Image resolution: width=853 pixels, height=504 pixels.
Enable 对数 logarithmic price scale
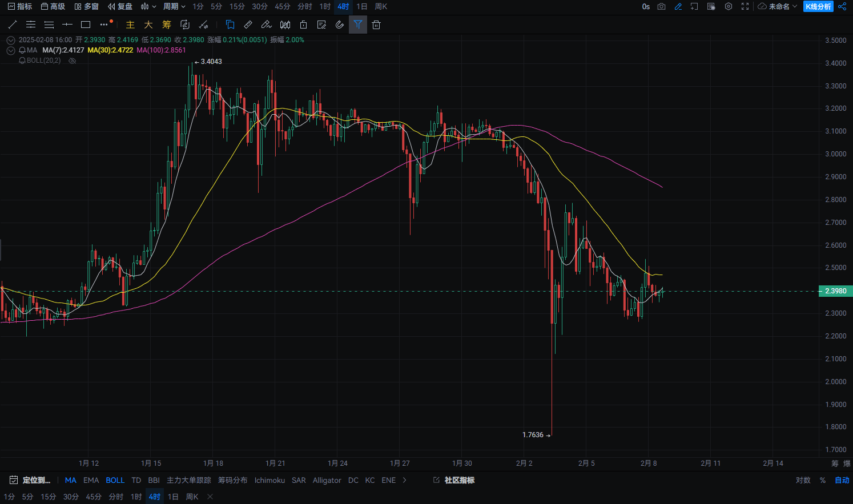pyautogui.click(x=804, y=480)
